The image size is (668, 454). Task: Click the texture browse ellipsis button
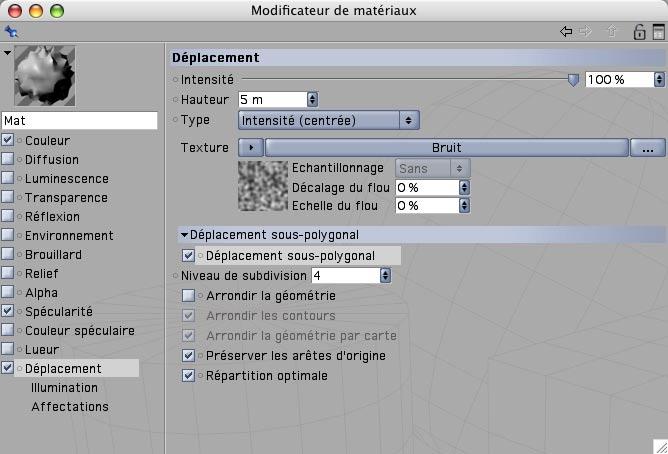pyautogui.click(x=648, y=147)
